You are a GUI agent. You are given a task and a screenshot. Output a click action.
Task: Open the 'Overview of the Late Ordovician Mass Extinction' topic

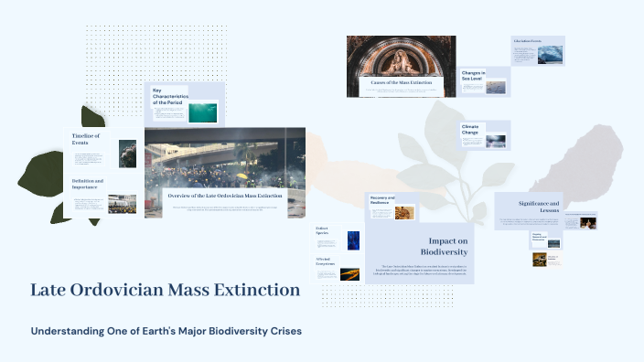pyautogui.click(x=225, y=173)
